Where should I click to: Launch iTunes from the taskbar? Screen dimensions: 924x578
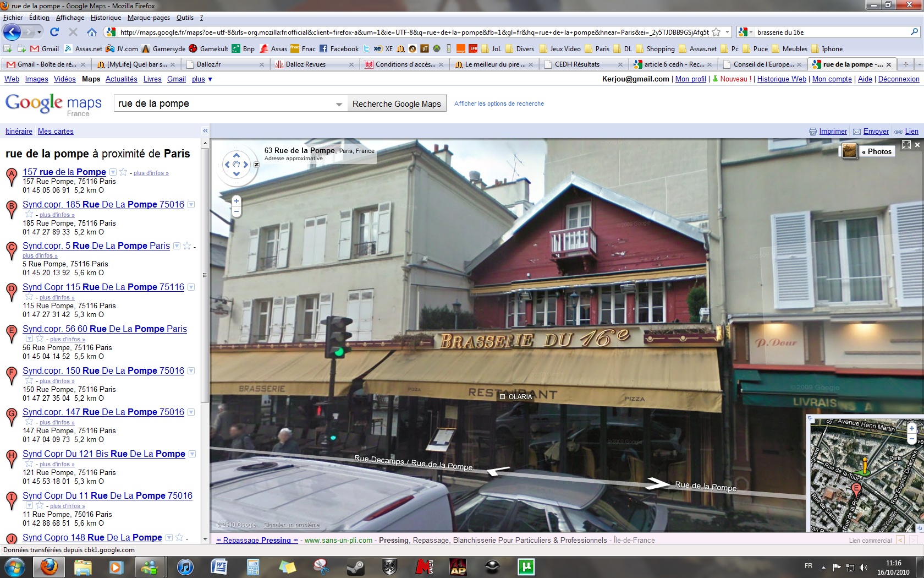pos(185,566)
